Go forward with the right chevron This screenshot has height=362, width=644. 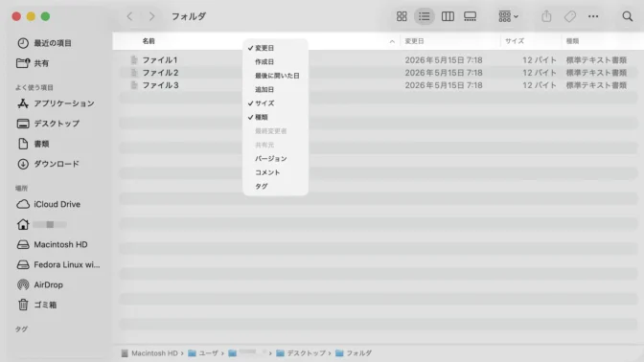tap(152, 16)
